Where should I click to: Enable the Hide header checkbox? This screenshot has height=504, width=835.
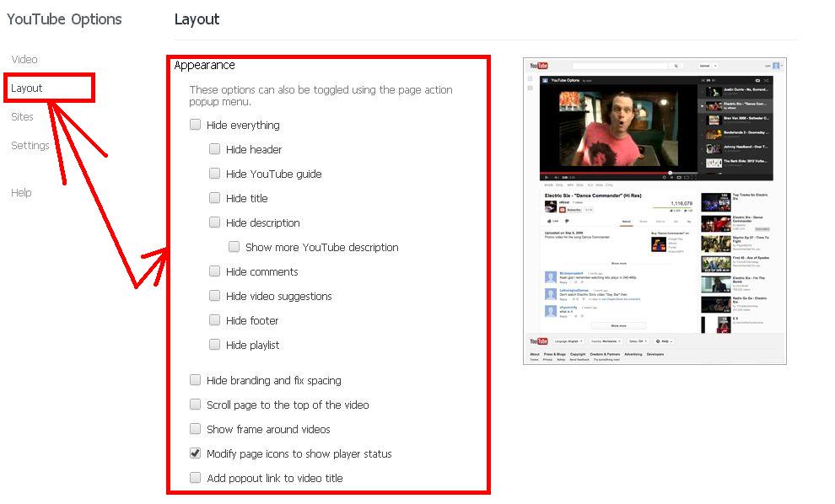214,149
